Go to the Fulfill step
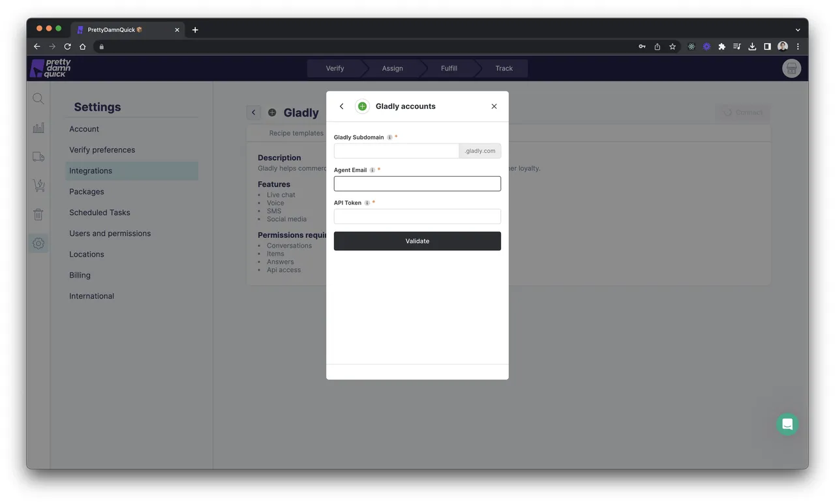835x504 pixels. click(449, 68)
